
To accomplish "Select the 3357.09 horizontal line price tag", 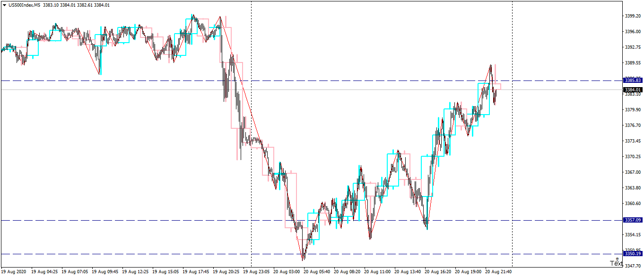I will coord(633,220).
